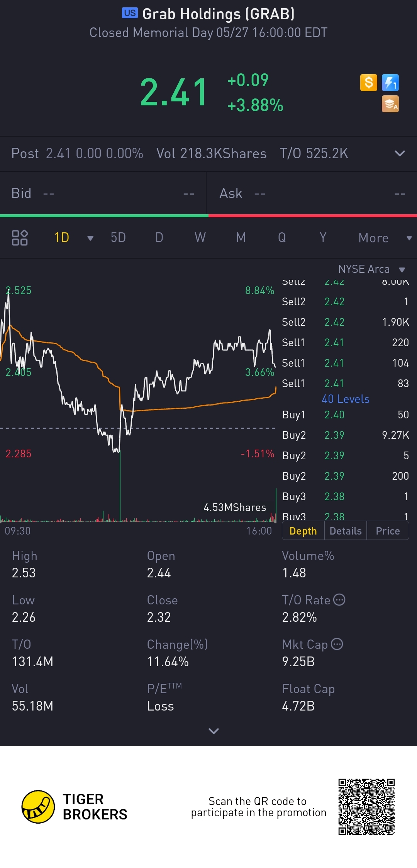Open Mkt Cap info icon

337,644
